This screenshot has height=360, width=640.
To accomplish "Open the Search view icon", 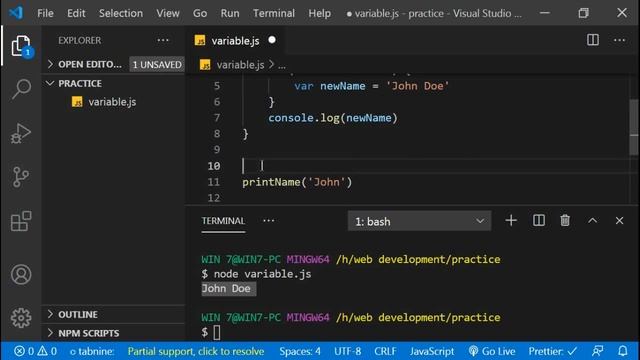I will pyautogui.click(x=21, y=89).
